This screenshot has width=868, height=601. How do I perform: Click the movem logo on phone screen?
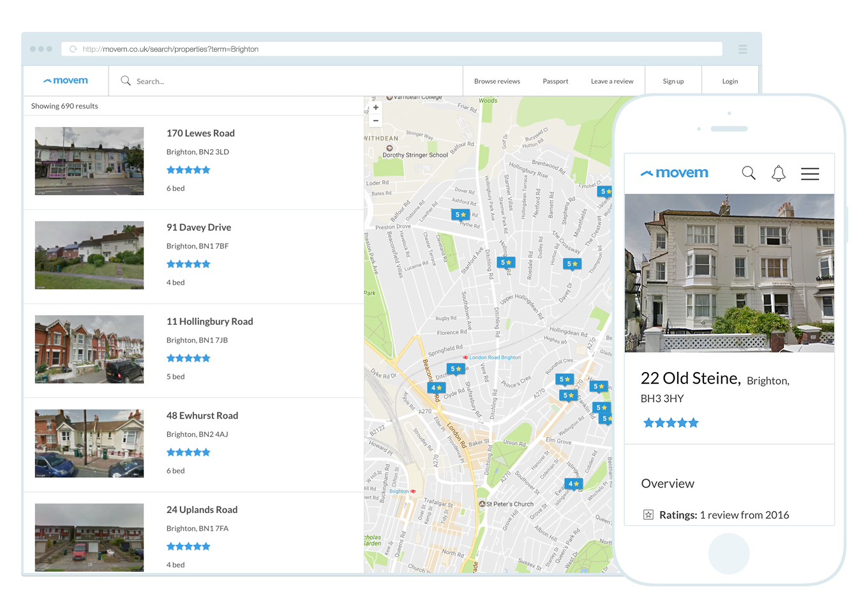click(675, 173)
